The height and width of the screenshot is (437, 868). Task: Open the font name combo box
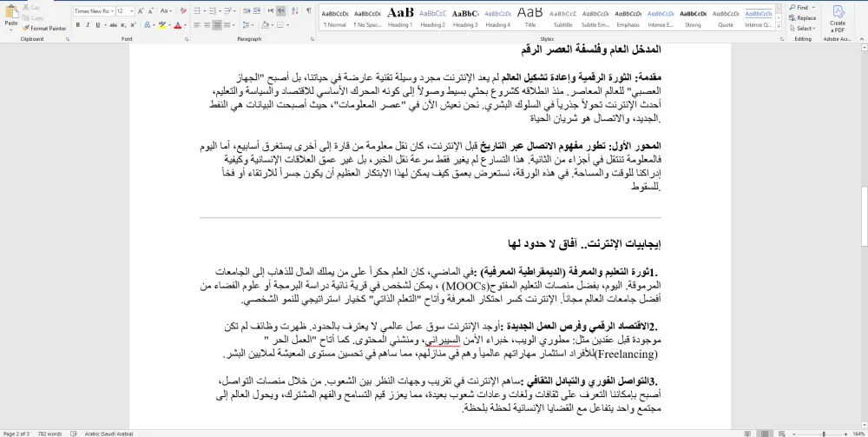pos(94,11)
